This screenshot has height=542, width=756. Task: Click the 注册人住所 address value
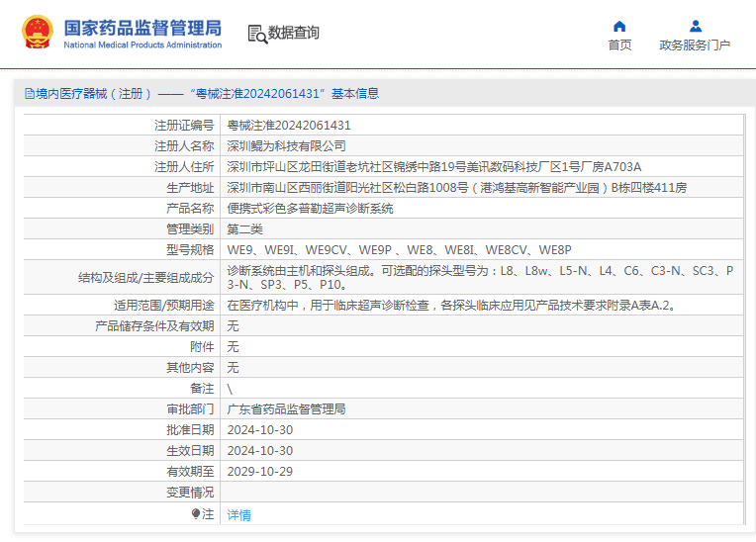(x=434, y=167)
